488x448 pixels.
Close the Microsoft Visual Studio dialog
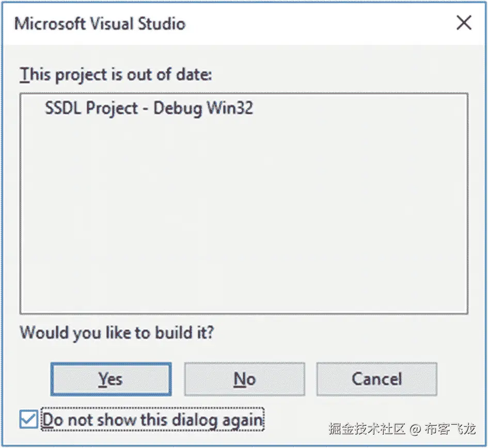[x=464, y=23]
